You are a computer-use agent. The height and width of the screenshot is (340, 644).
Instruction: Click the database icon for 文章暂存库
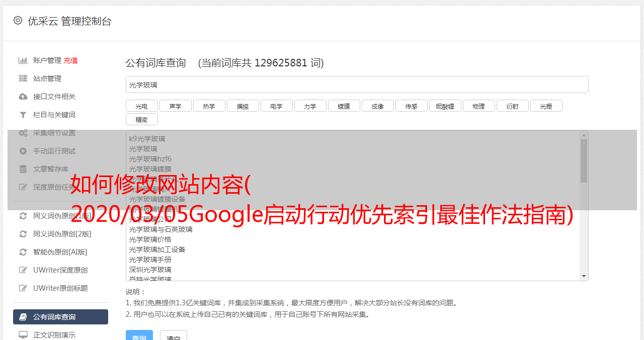(23, 169)
